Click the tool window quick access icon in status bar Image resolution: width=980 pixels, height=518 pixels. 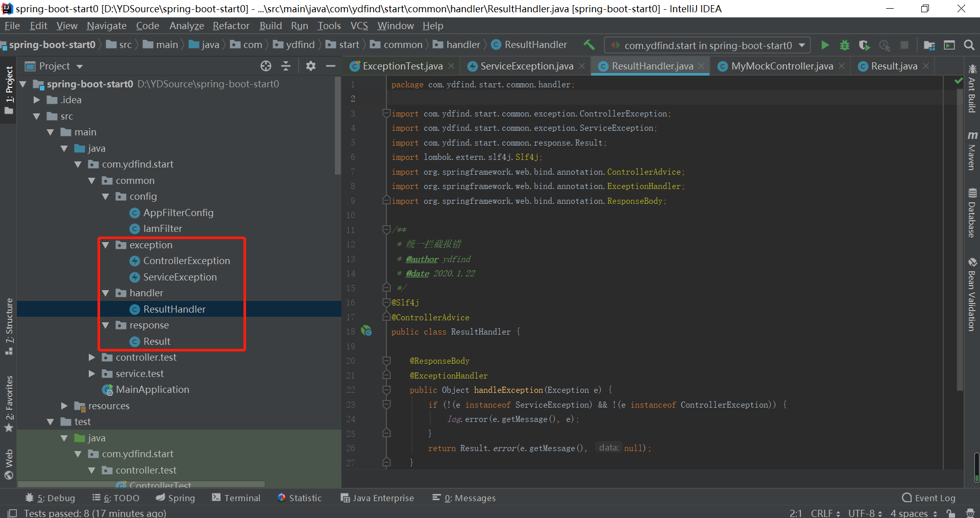pyautogui.click(x=12, y=513)
